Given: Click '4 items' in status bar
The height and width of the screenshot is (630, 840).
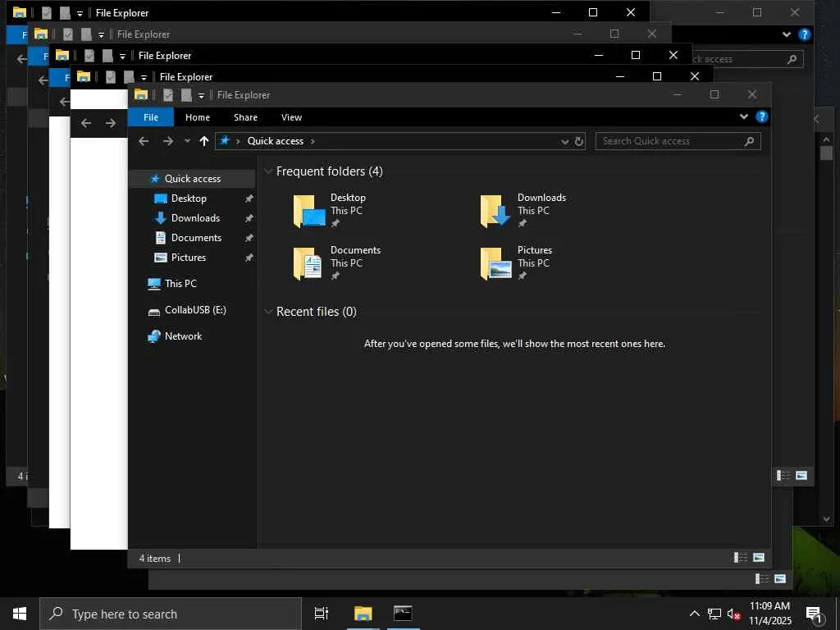Looking at the screenshot, I should coord(155,558).
